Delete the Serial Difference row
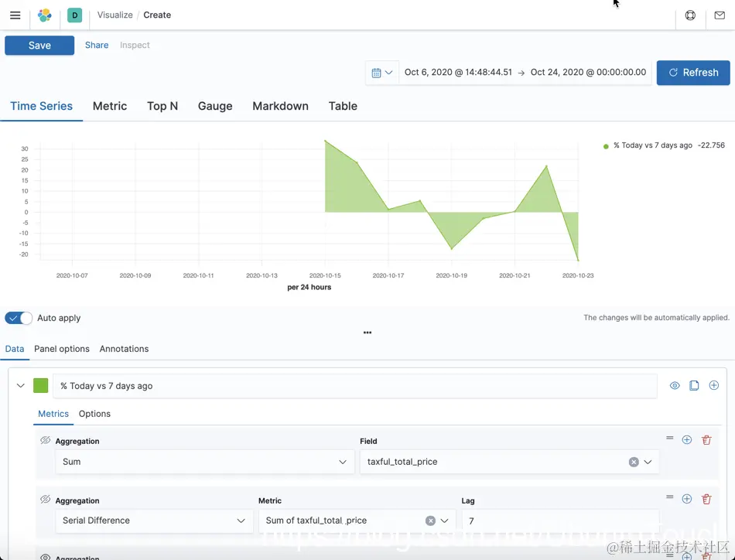This screenshot has width=735, height=560. click(x=706, y=499)
